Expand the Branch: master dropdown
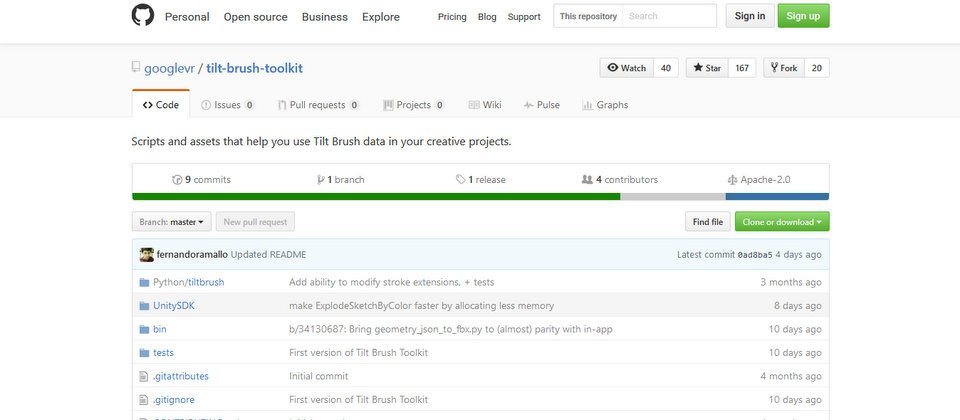The width and height of the screenshot is (960, 420). coord(171,222)
